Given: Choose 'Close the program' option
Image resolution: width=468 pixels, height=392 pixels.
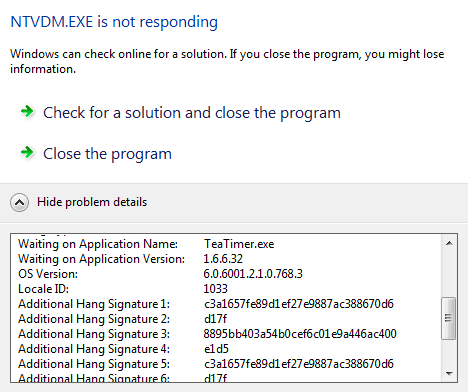Looking at the screenshot, I should 107,154.
